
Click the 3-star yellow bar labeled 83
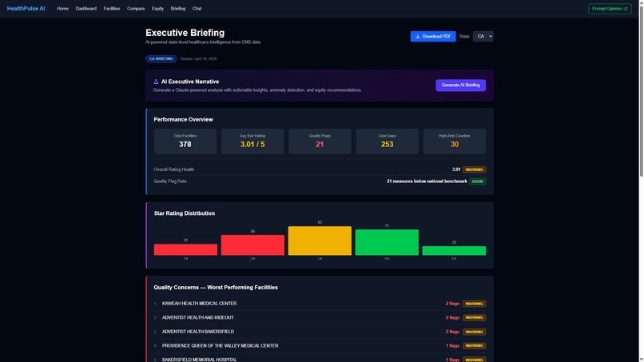click(x=320, y=241)
